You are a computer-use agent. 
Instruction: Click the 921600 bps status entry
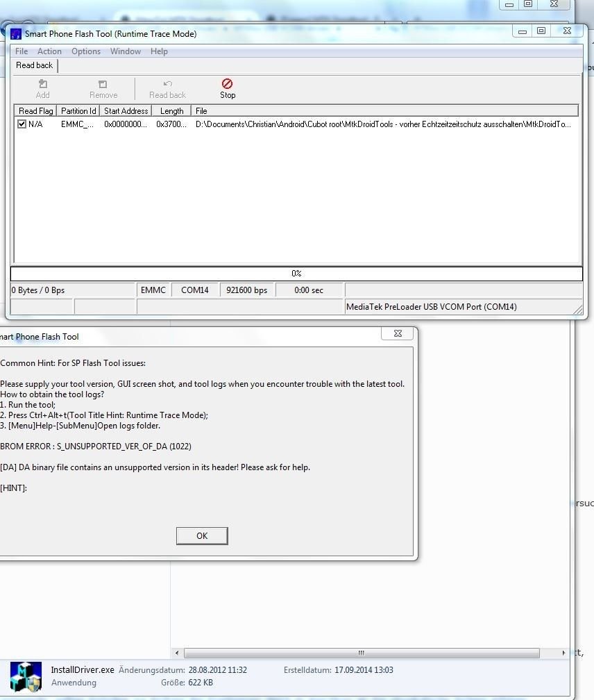[x=246, y=290]
